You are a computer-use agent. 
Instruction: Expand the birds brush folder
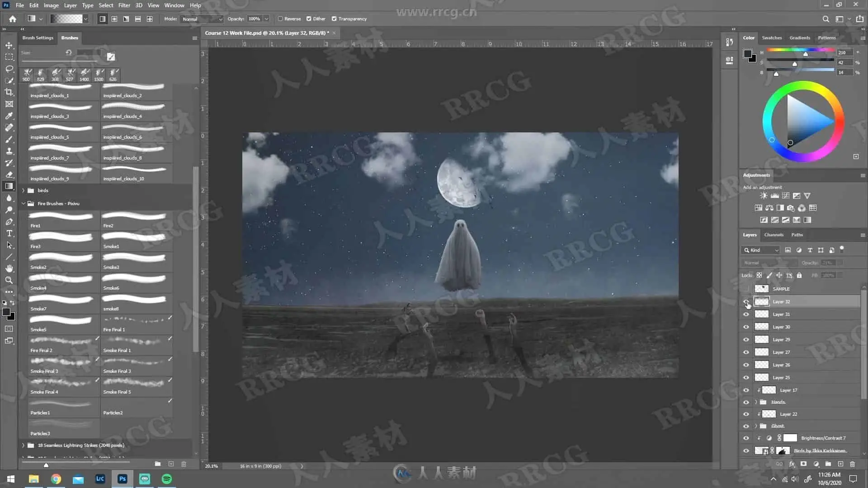pos(24,191)
